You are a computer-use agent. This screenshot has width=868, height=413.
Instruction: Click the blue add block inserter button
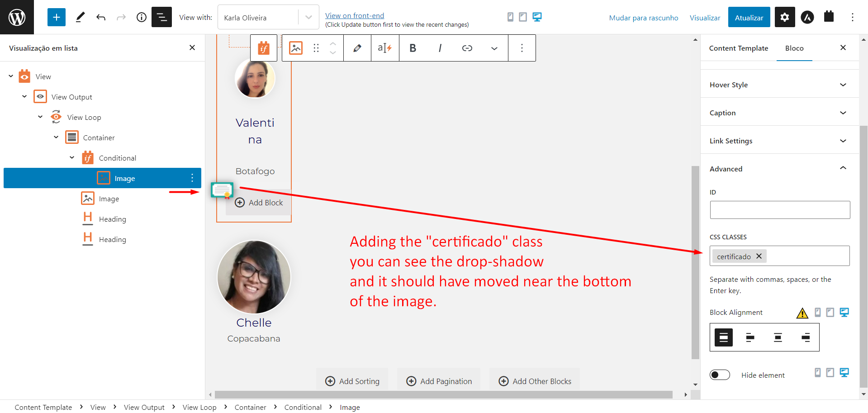pos(57,17)
